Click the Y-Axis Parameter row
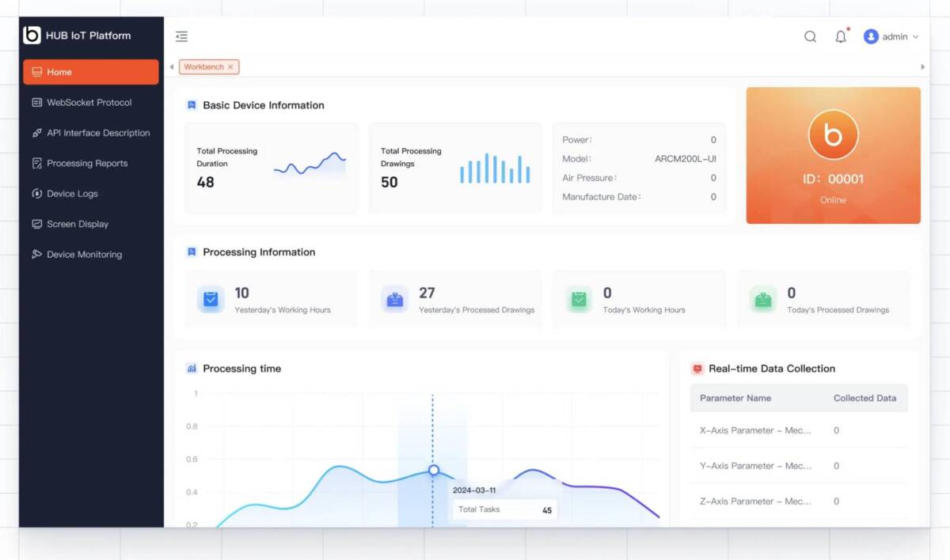 pos(799,466)
